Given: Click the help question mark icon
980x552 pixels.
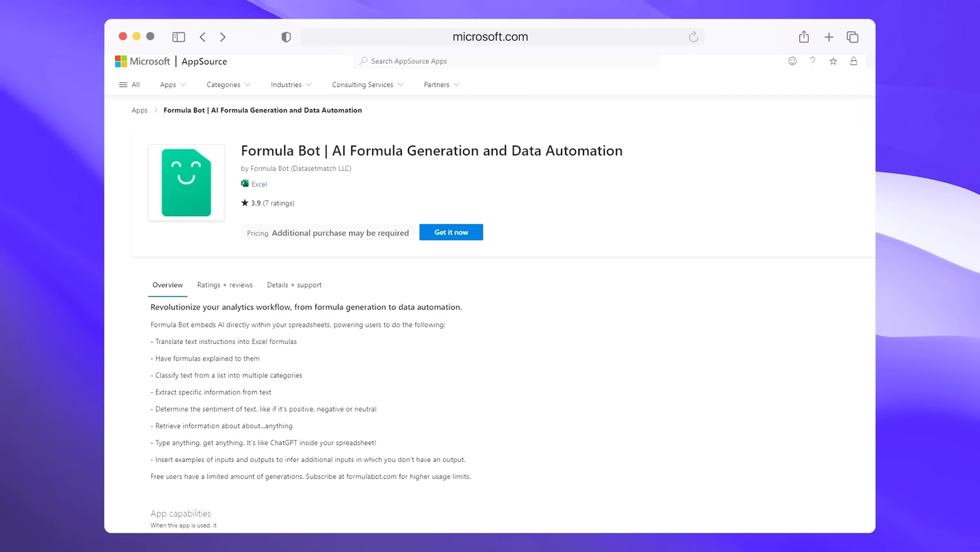Looking at the screenshot, I should coord(812,61).
